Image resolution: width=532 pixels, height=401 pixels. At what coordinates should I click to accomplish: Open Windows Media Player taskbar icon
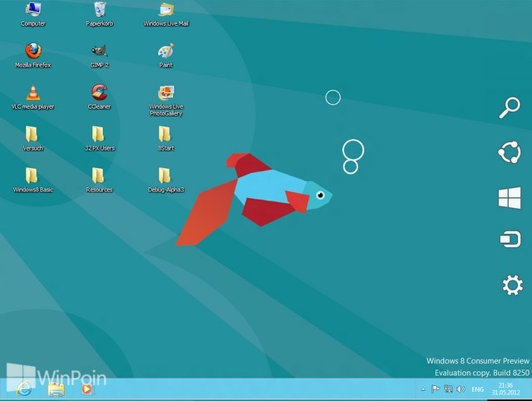click(x=86, y=389)
